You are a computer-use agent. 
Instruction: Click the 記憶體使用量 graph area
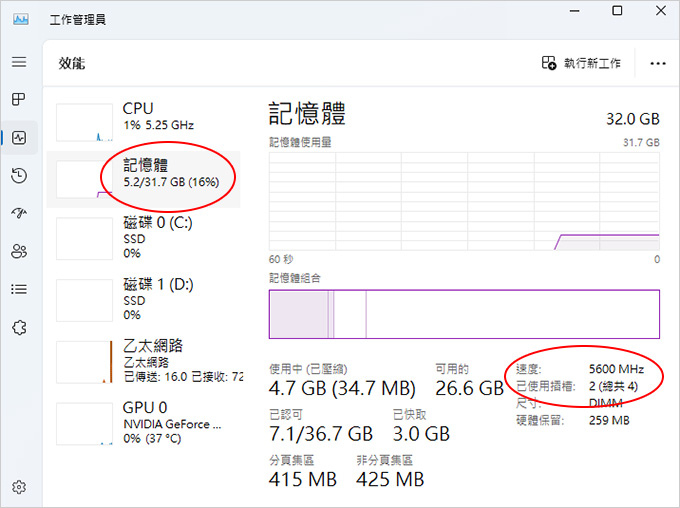click(x=464, y=201)
